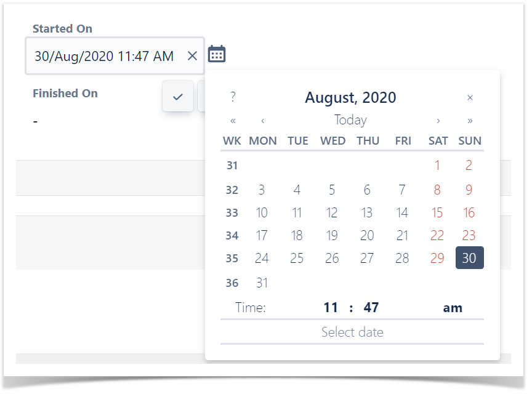Pick Sunday August 2

coord(469,166)
